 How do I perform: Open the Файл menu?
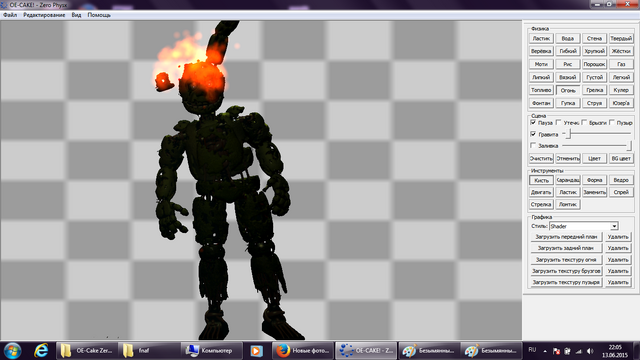coord(10,15)
